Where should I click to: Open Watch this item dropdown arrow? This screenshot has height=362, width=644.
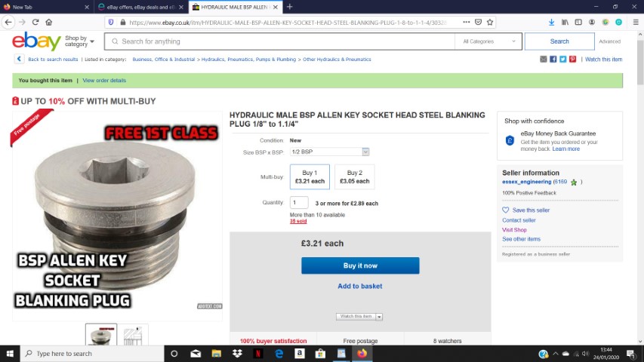coord(379,317)
